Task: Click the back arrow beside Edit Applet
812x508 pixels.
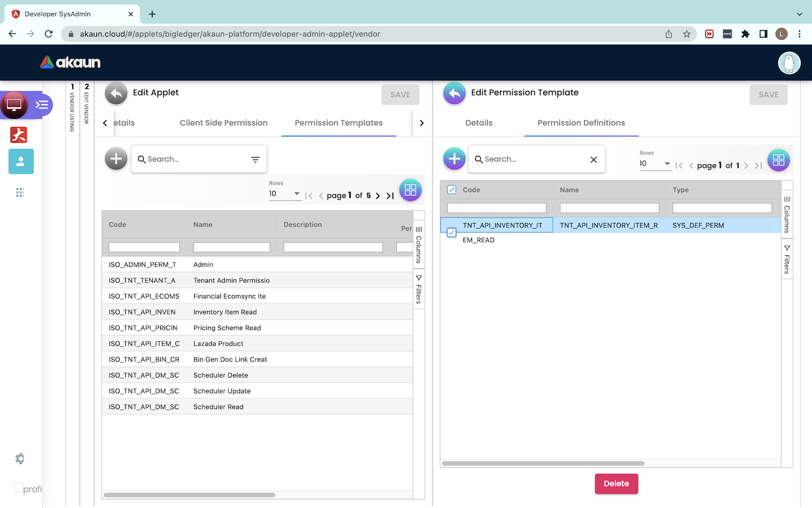Action: coord(116,94)
